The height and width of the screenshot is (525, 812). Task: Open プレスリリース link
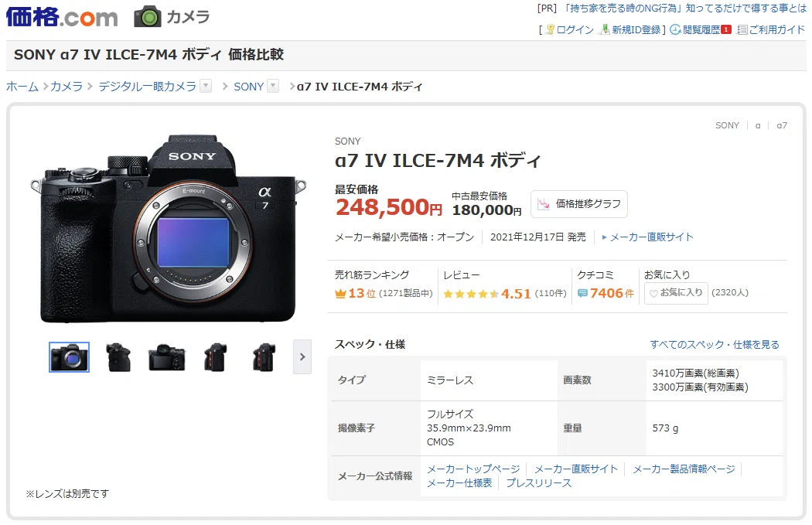(x=538, y=483)
